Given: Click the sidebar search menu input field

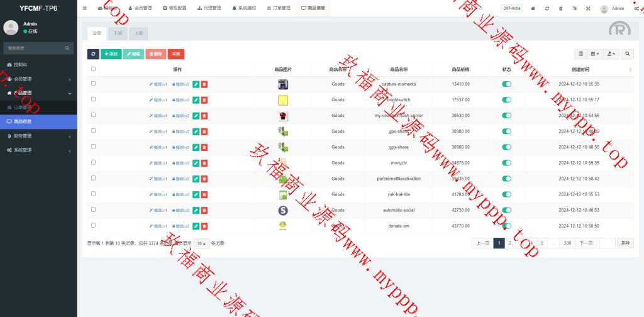Looking at the screenshot, I should [x=35, y=48].
